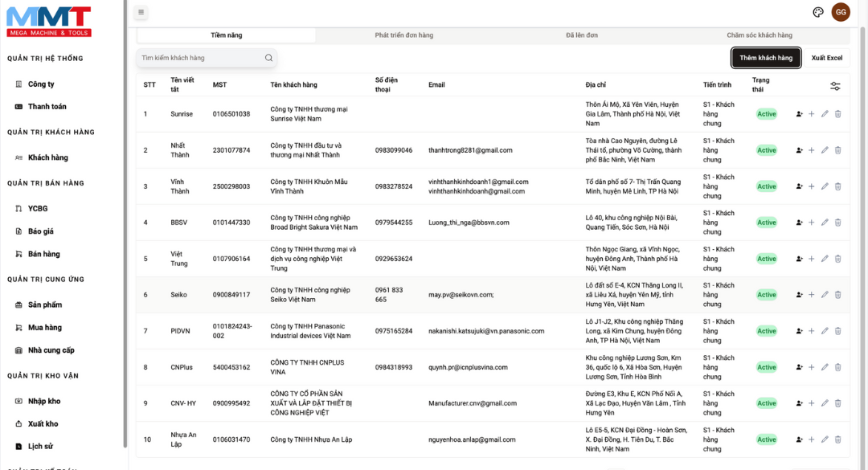Click the plus icon in the BBSV row
Viewport: 868px width, 470px height.
[811, 223]
